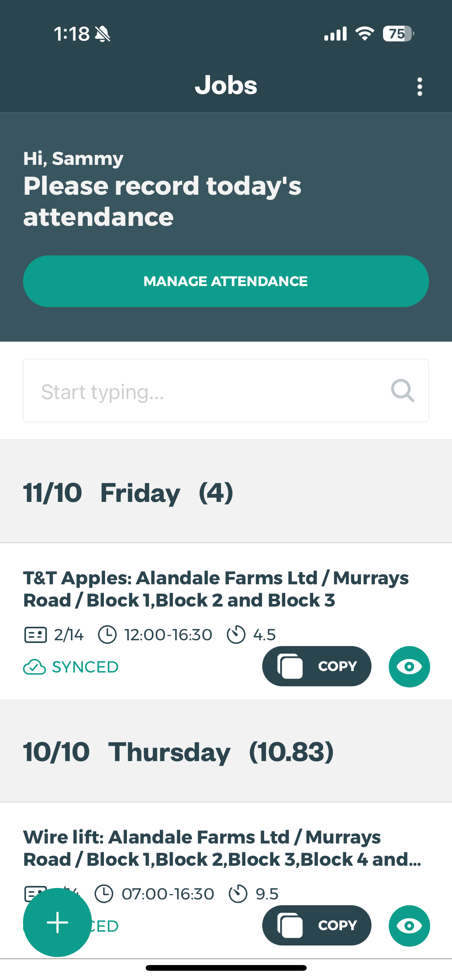Tap the Jobs page title
This screenshot has height=980, width=452.
226,85
